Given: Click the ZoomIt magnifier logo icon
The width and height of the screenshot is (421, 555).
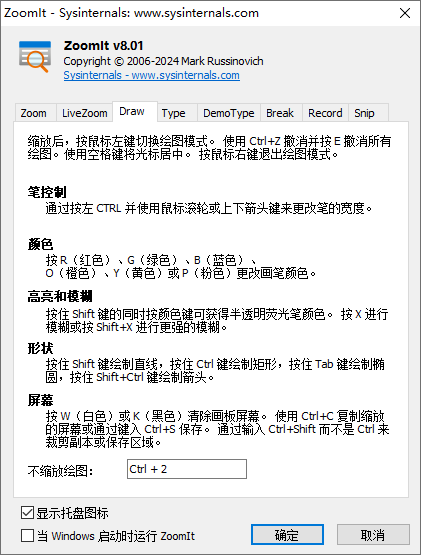Looking at the screenshot, I should pyautogui.click(x=35, y=57).
